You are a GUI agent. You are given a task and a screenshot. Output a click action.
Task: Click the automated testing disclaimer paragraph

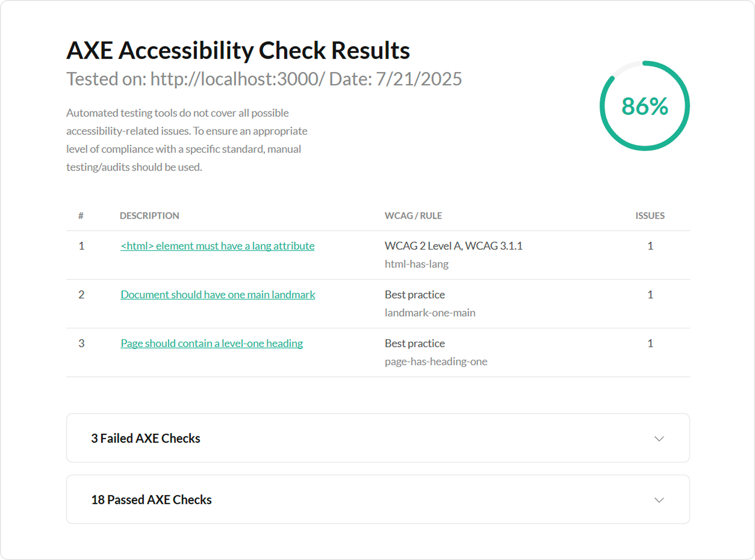click(x=187, y=140)
